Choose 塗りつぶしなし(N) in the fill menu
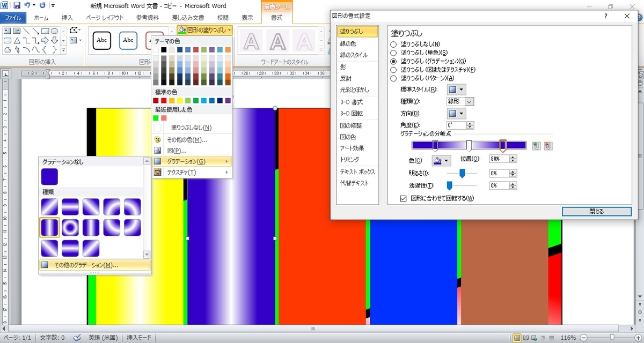Viewport: 644px width, 343px height. (x=192, y=128)
